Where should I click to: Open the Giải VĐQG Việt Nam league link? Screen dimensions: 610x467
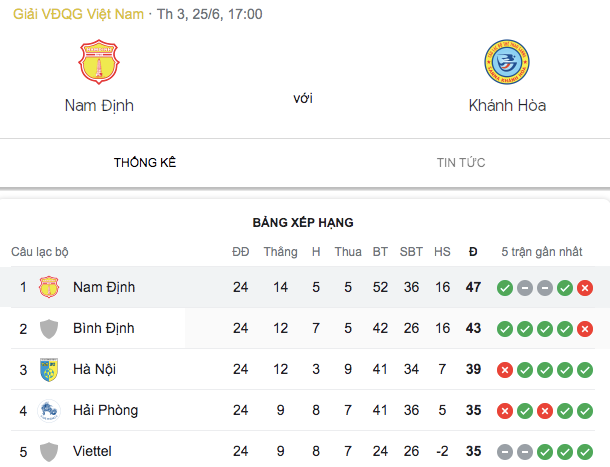coord(71,15)
